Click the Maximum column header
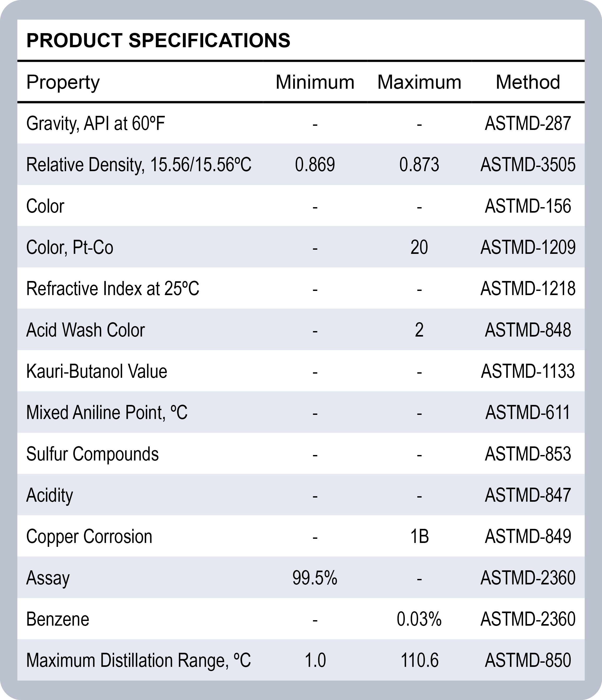Screen dimensions: 602x700 pos(419,82)
